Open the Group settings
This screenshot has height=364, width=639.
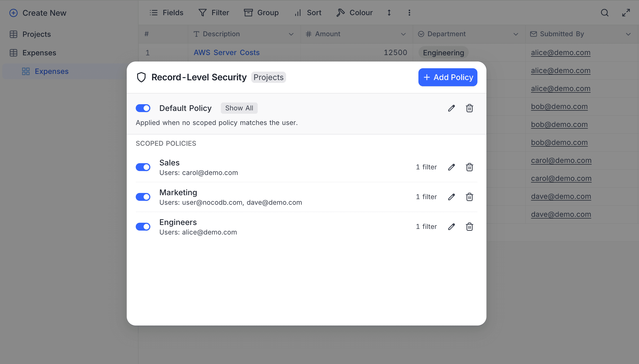pos(248,13)
